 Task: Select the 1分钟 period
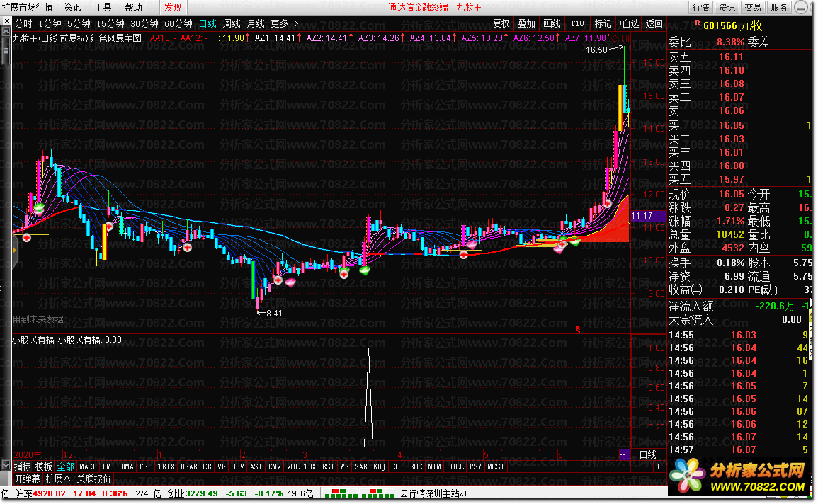click(x=50, y=23)
